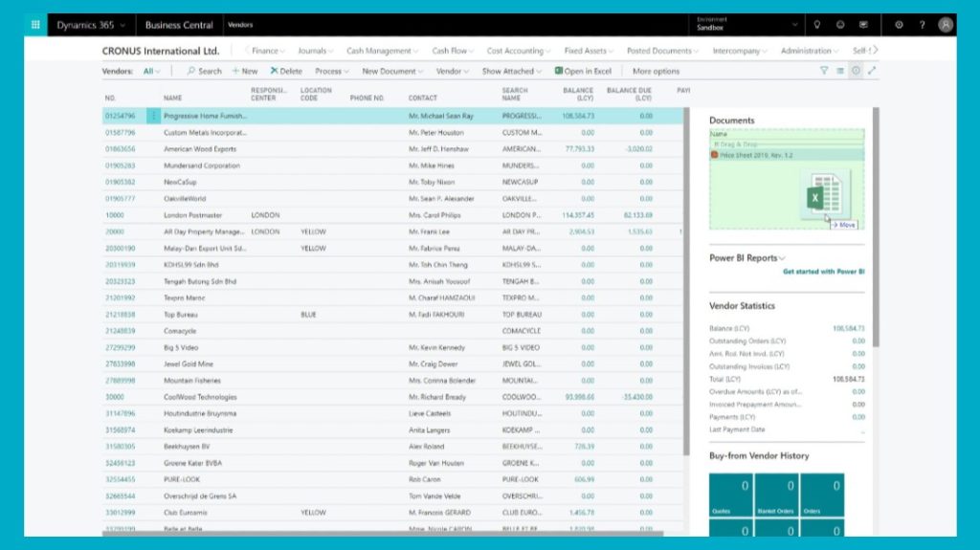Open the Cash Management menu
This screenshot has width=980, height=550.
tap(383, 51)
